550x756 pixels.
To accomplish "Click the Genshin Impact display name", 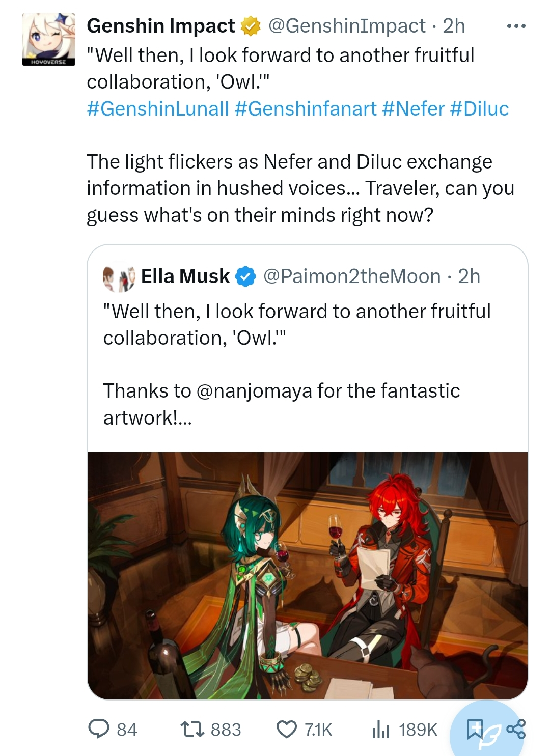I will point(161,26).
